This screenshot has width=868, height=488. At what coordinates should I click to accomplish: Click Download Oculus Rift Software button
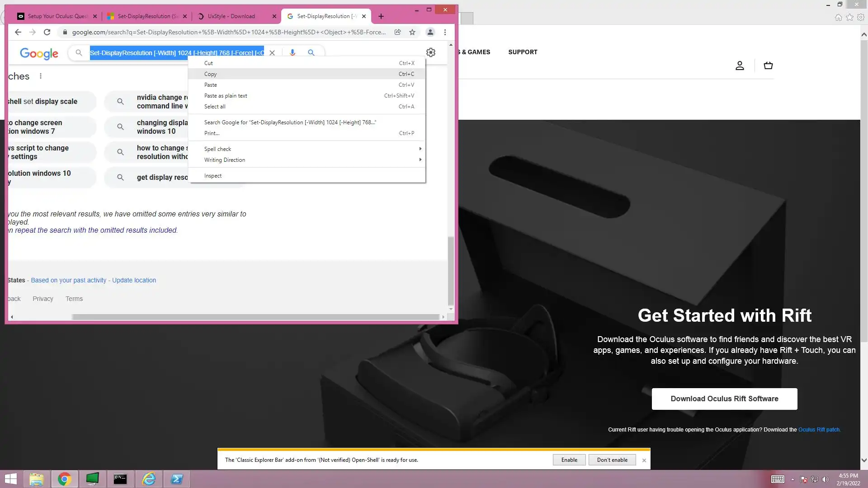pos(724,399)
